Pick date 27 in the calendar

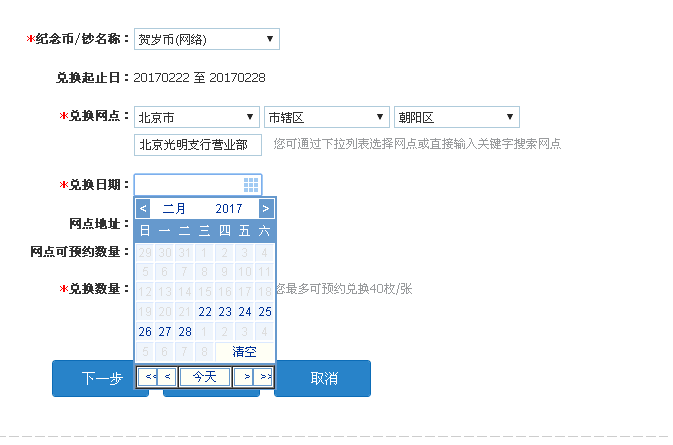click(165, 332)
